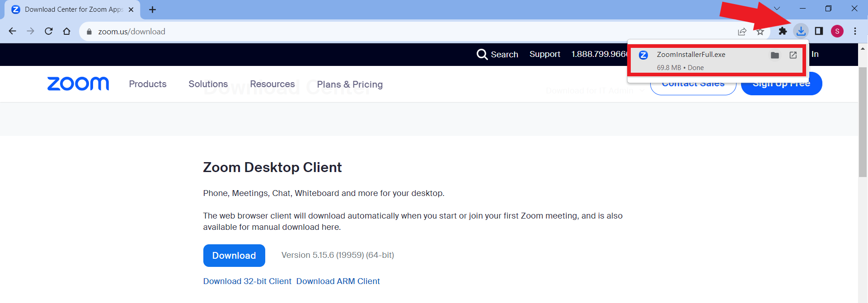This screenshot has height=303, width=868.
Task: Go to Plans & Pricing
Action: click(x=350, y=84)
